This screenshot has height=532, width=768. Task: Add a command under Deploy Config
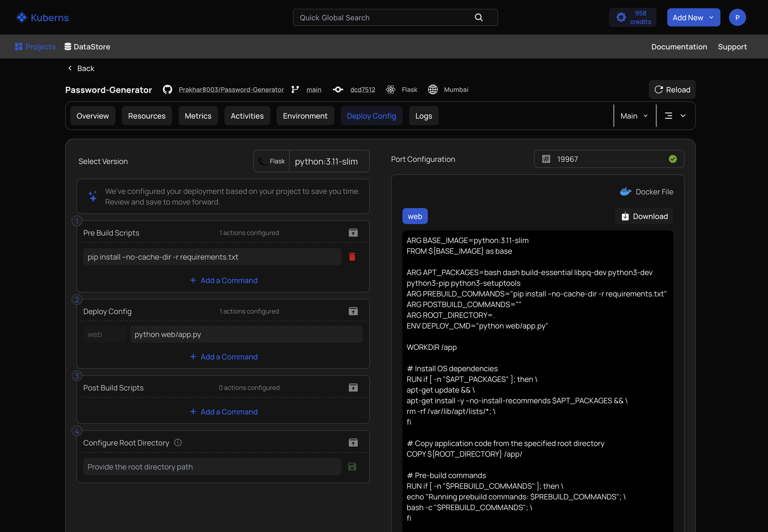[x=223, y=357]
